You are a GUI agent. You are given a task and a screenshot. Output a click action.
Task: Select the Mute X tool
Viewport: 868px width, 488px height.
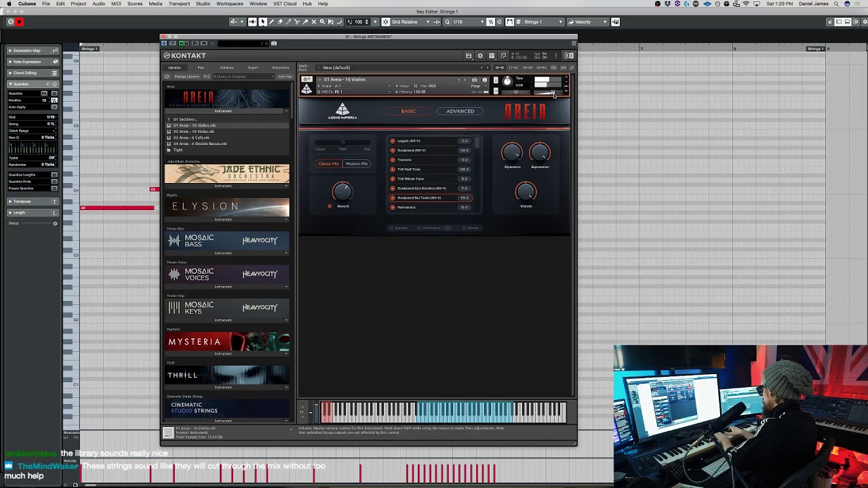313,22
